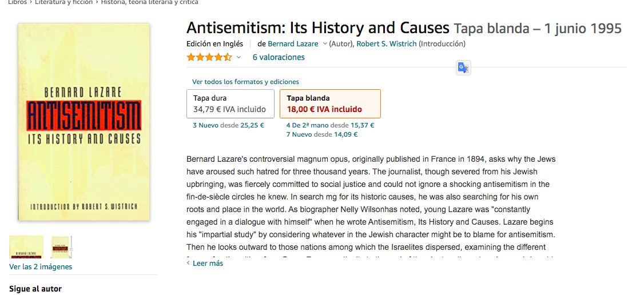Expand description with Leer más
The image size is (644, 295).
[208, 263]
